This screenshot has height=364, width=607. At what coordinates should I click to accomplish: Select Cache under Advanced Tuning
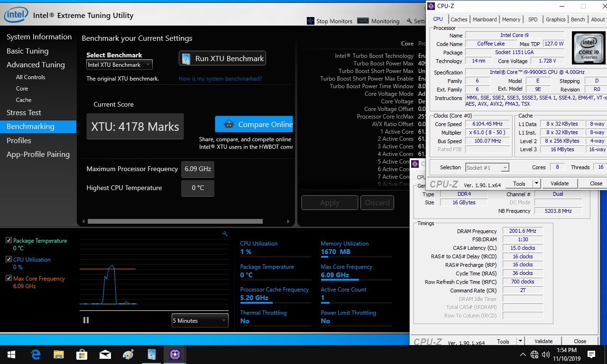coord(24,100)
